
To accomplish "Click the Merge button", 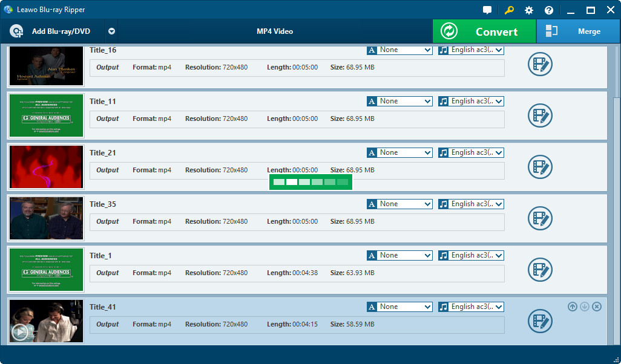I will [579, 31].
